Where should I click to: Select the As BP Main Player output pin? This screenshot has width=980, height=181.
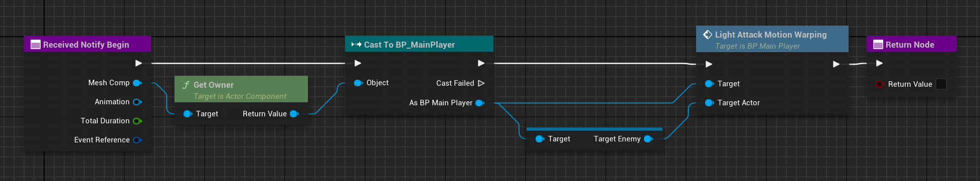coord(480,103)
